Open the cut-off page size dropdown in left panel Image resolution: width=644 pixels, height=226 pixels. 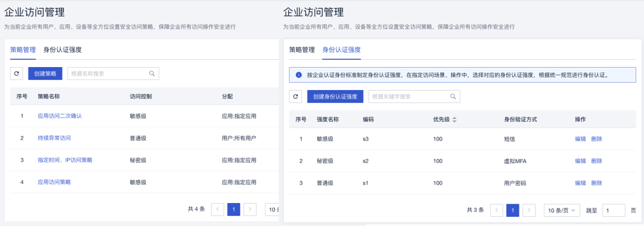click(272, 210)
